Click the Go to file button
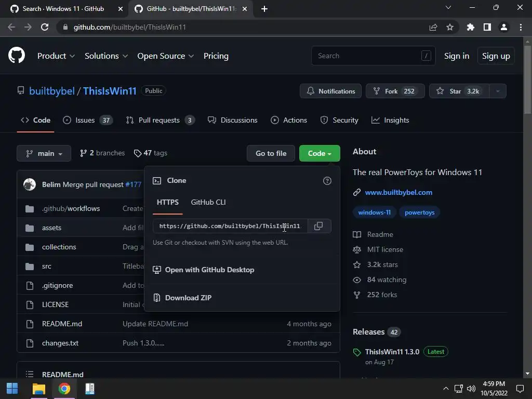 (271, 153)
